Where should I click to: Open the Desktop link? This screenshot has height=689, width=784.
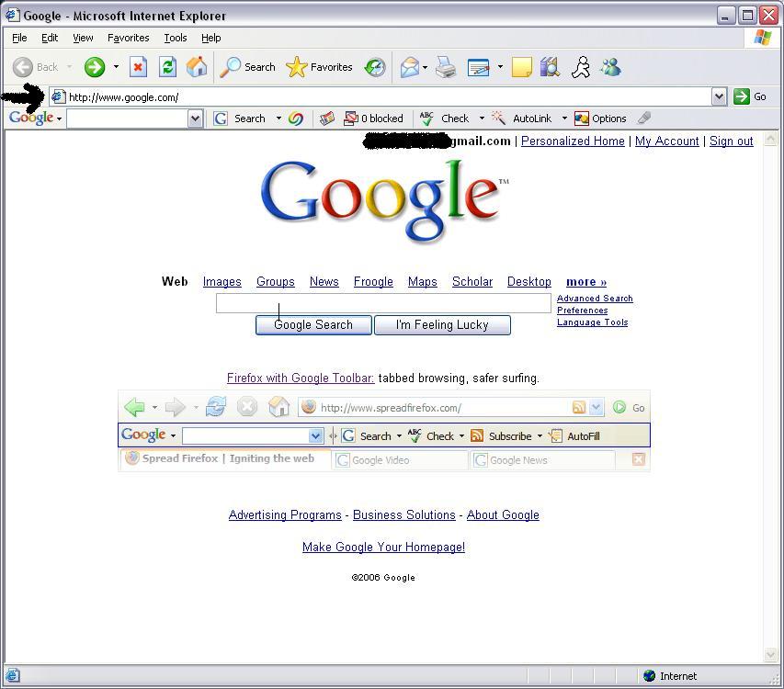tap(529, 282)
